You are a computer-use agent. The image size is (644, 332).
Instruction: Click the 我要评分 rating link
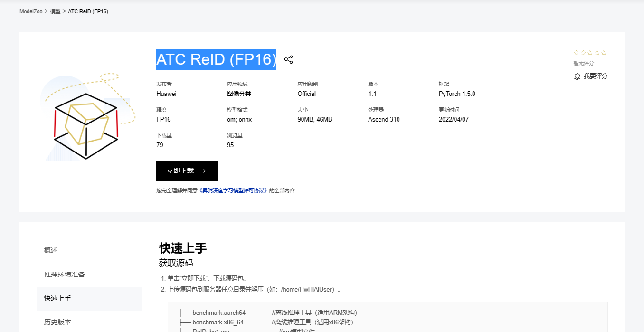(x=596, y=76)
